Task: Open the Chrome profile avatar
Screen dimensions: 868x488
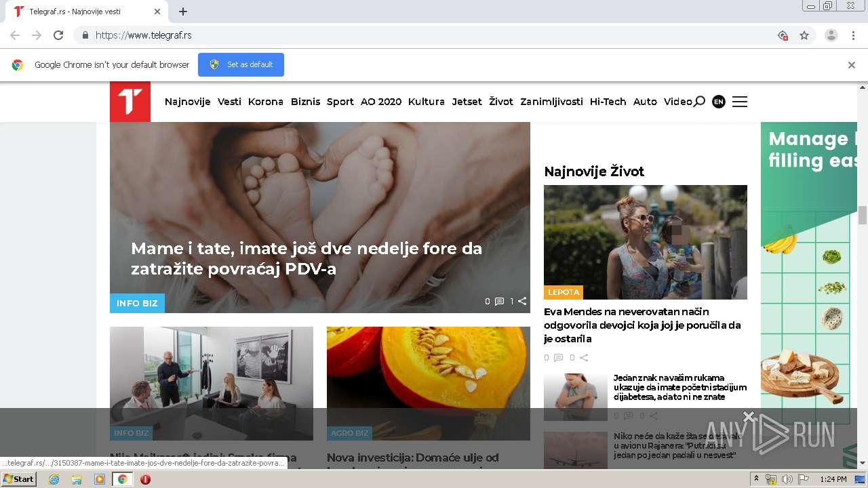Action: click(831, 35)
